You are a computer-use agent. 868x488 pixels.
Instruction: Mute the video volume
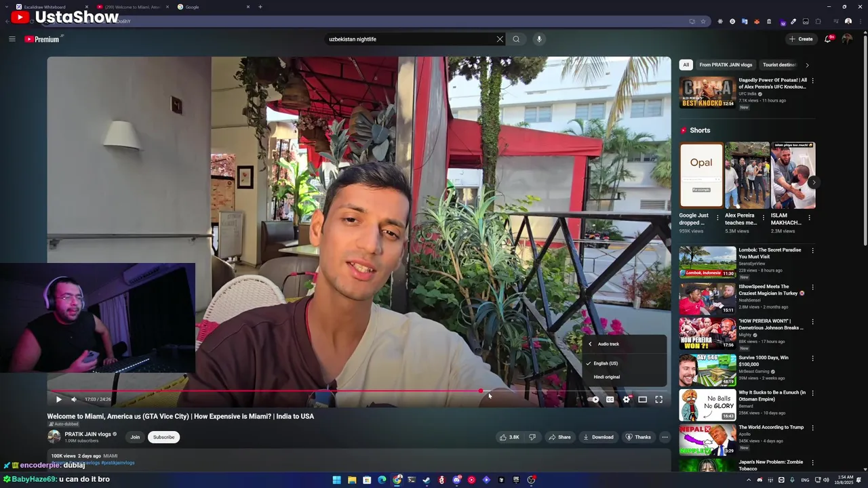[74, 399]
